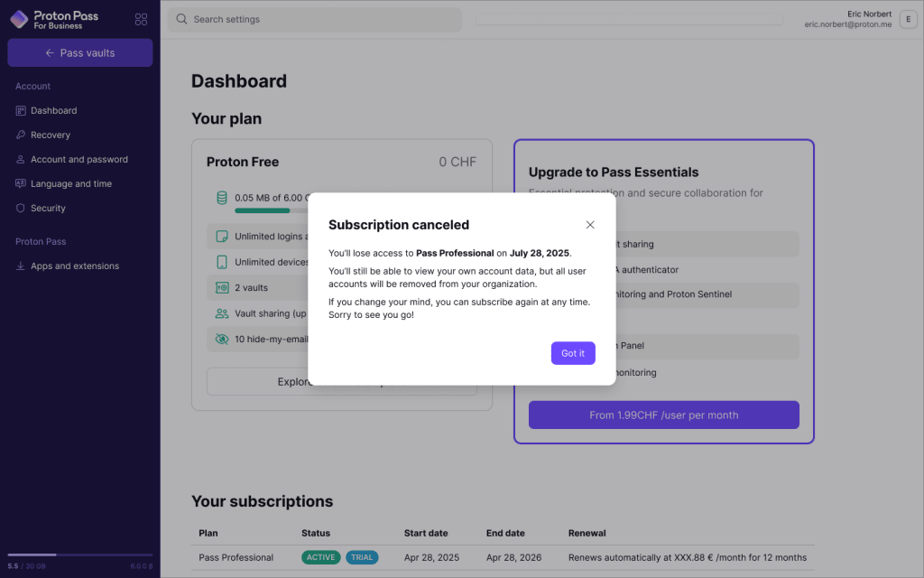924x578 pixels.
Task: Click the Start date column header
Action: pyautogui.click(x=426, y=533)
